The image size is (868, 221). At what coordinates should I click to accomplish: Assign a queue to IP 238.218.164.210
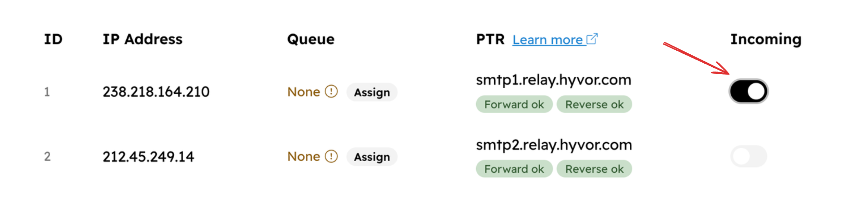pyautogui.click(x=372, y=92)
